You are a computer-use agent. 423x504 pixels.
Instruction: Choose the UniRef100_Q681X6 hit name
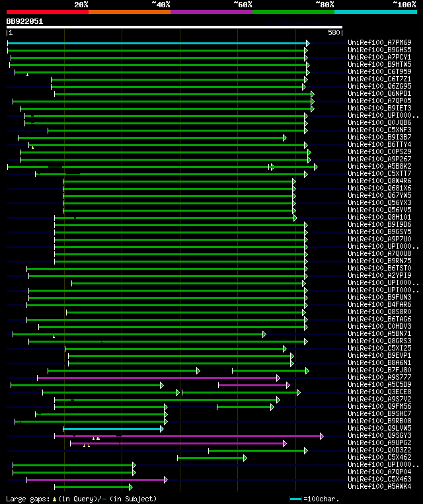click(379, 188)
